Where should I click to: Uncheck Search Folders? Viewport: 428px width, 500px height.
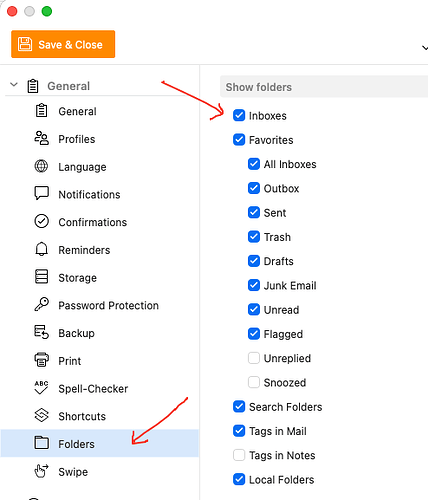coord(239,407)
